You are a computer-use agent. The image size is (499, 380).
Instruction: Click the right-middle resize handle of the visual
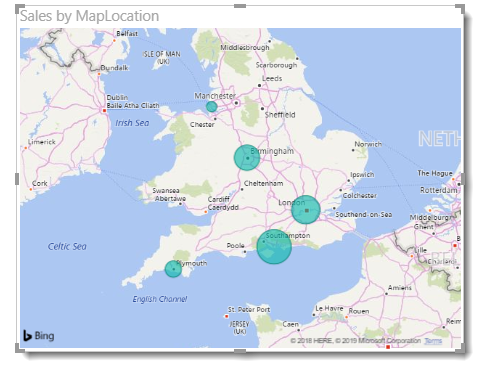463,179
